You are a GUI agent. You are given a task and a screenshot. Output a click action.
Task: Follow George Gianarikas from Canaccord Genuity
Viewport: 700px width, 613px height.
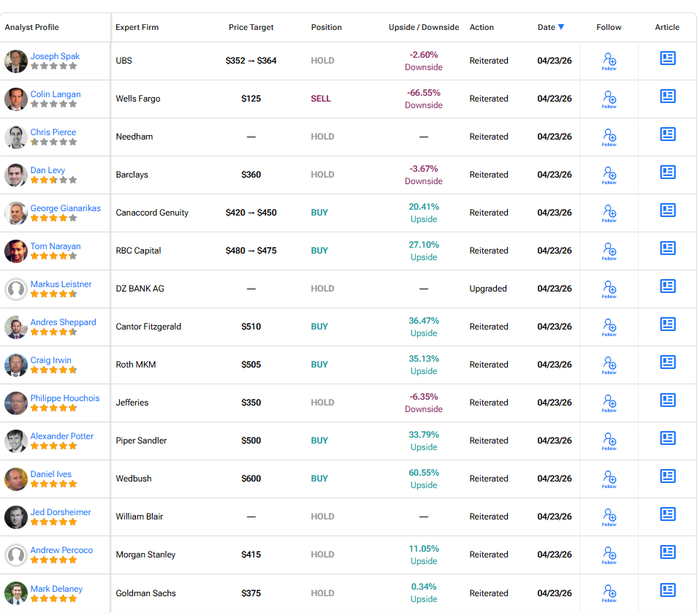609,211
